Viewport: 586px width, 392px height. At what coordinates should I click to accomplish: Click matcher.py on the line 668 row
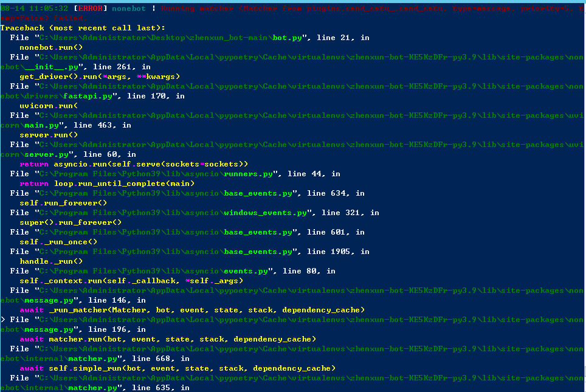tap(92, 359)
